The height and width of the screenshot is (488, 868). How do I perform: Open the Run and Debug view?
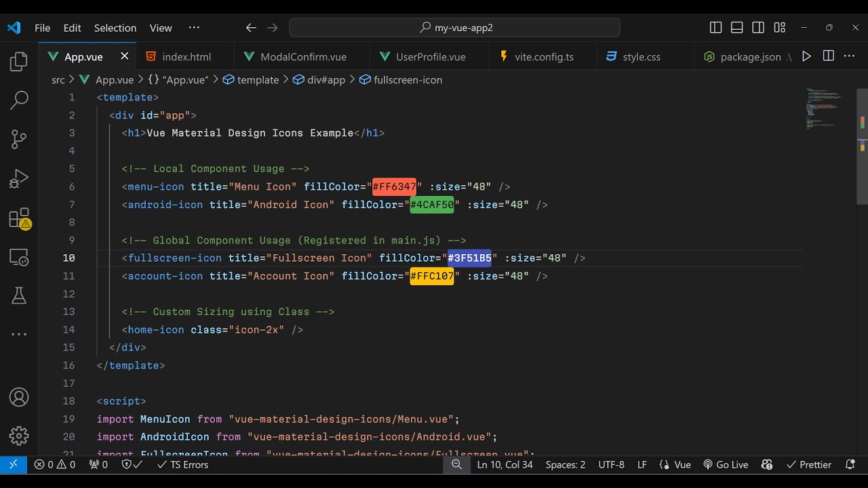coord(19,178)
